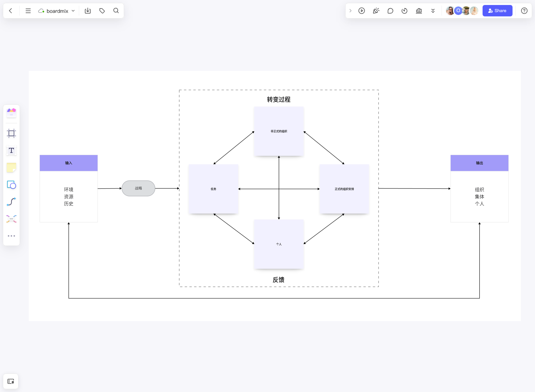Click the blue O collaborator avatar
Screen dimensions: 535x392
click(x=458, y=11)
